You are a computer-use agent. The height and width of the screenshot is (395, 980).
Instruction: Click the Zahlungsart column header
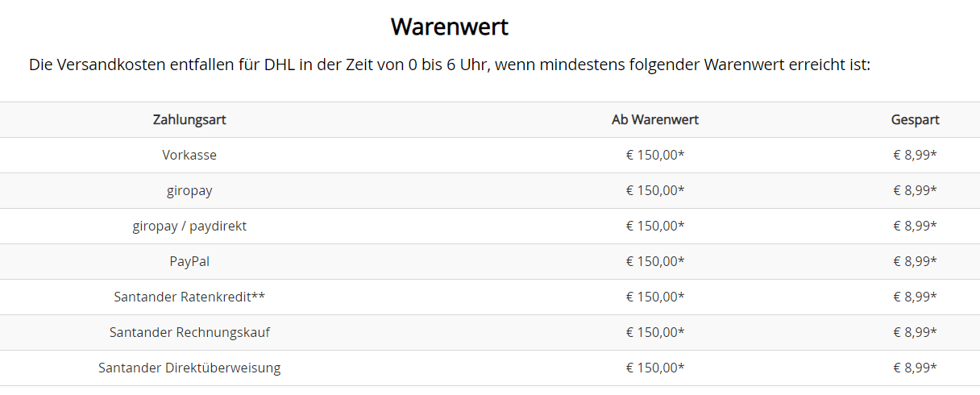coord(189,119)
